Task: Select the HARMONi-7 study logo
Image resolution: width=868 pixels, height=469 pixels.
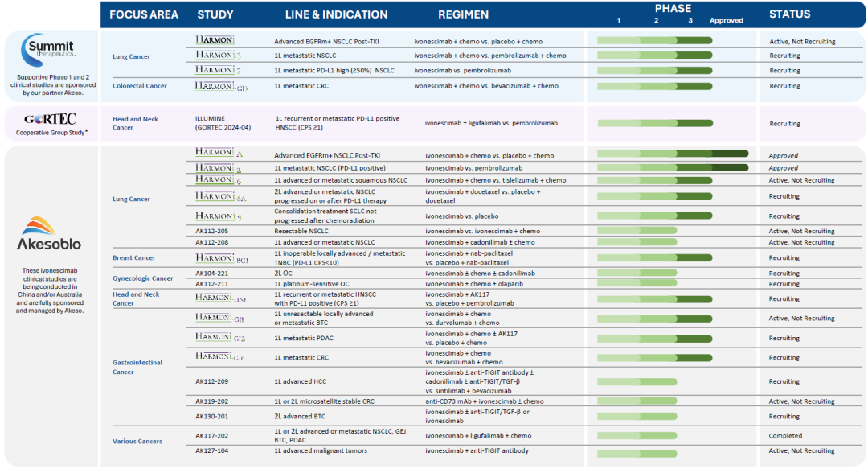Action: pos(218,70)
